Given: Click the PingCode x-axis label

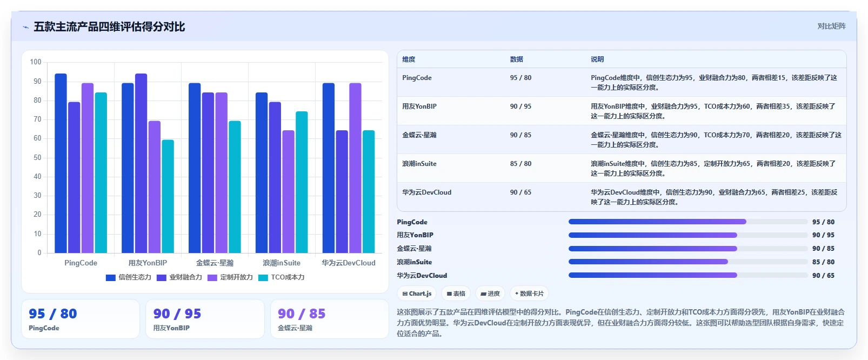Looking at the screenshot, I should [81, 263].
